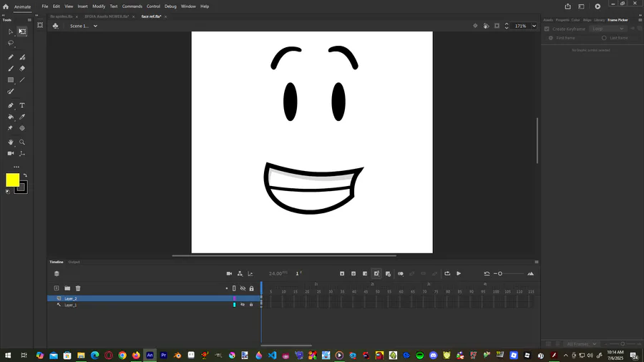Unlock Layer_1 via its padlock
The image size is (644, 362).
click(x=251, y=305)
